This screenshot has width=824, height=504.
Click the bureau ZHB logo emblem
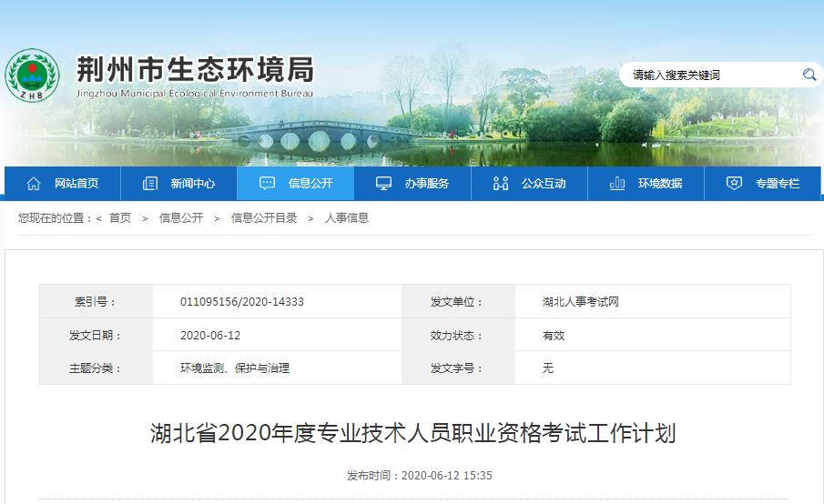(x=32, y=76)
